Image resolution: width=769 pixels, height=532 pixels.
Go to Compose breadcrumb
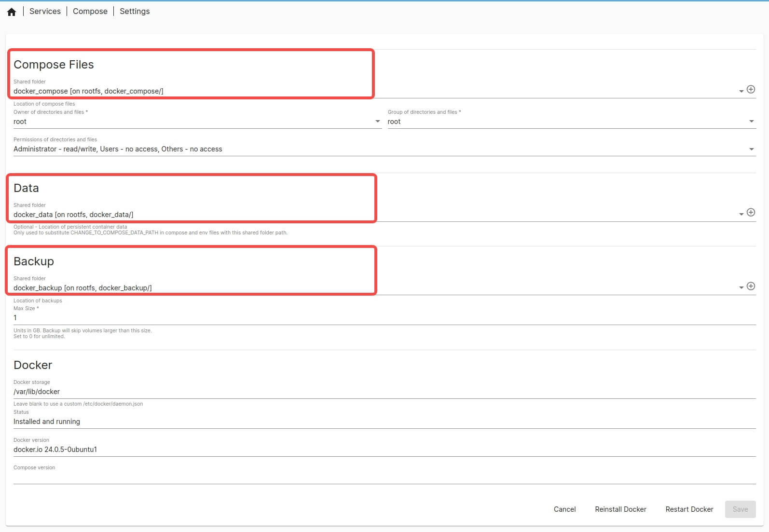pos(90,11)
